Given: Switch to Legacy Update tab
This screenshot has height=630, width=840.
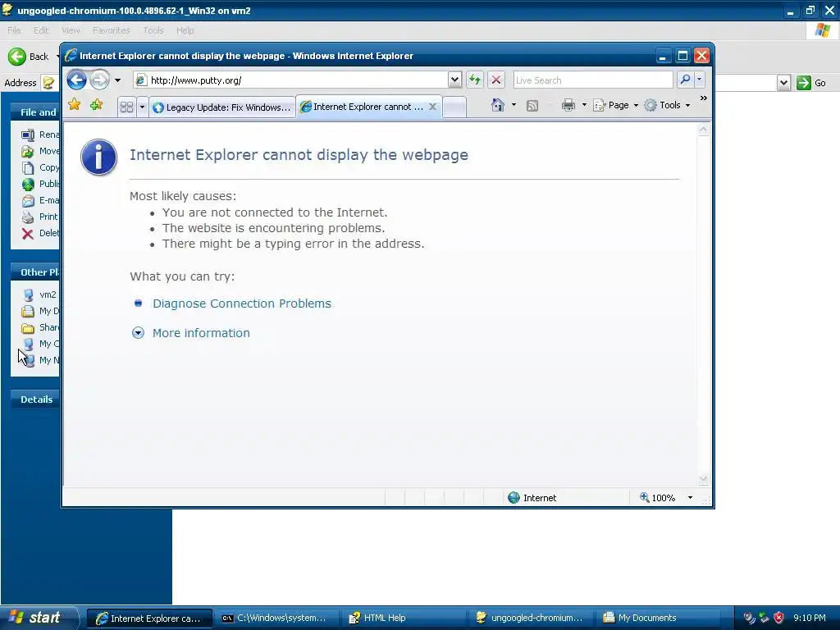Looking at the screenshot, I should coord(221,107).
